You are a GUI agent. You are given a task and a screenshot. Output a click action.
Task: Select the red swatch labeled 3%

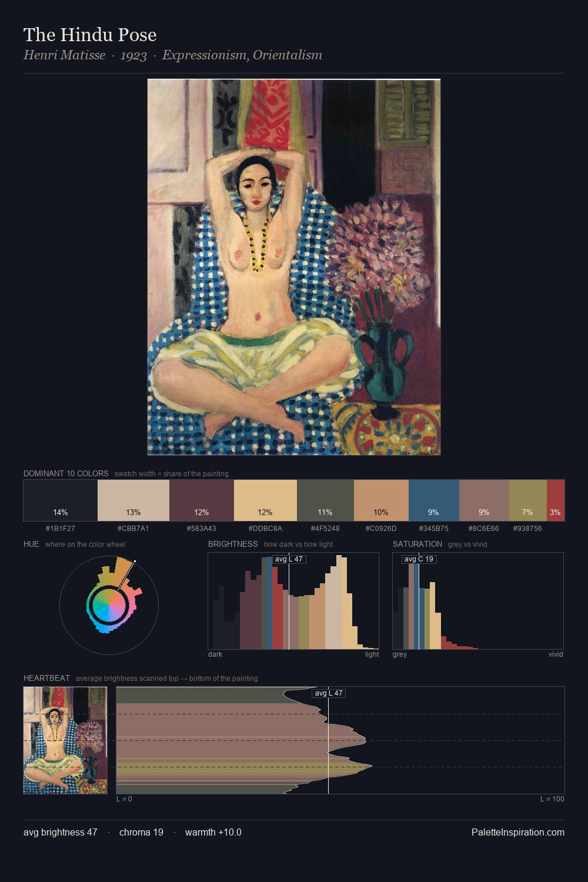pyautogui.click(x=556, y=500)
